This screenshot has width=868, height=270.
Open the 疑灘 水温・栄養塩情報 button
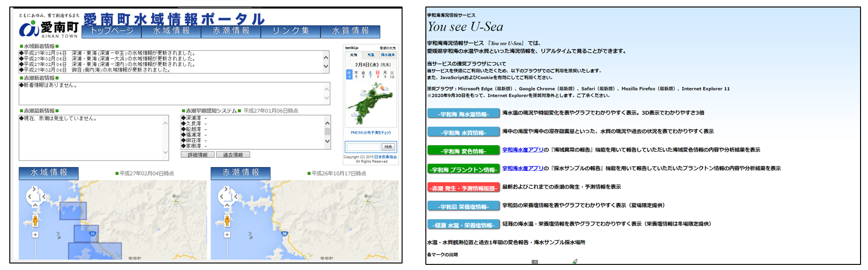pos(464,225)
